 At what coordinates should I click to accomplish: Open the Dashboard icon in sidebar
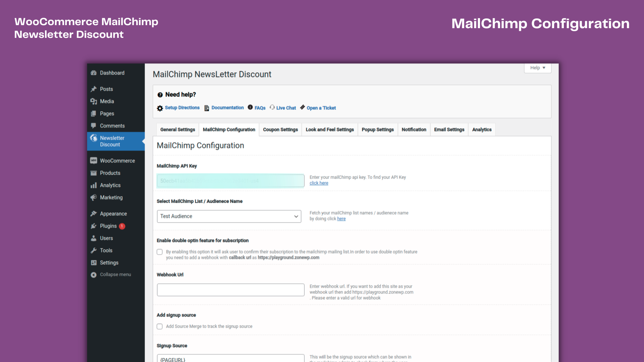coord(94,73)
